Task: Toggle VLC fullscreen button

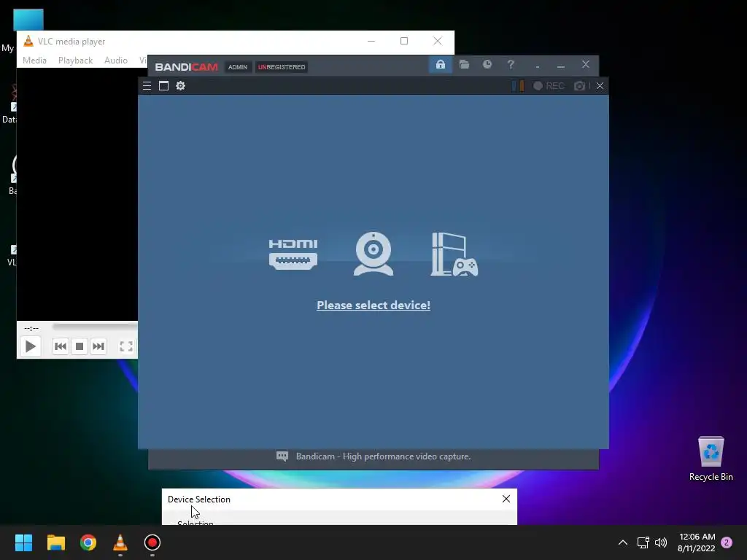Action: 125,346
